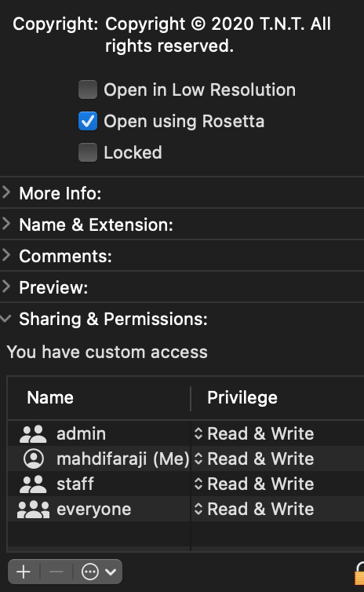Click the minus remove user button
Image resolution: width=364 pixels, height=592 pixels.
(x=56, y=572)
